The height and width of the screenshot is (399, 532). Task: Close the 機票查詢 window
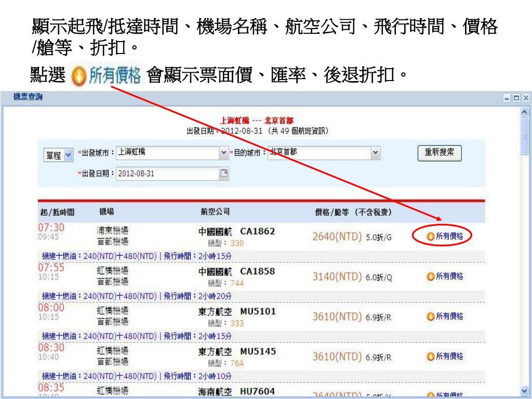(x=526, y=98)
